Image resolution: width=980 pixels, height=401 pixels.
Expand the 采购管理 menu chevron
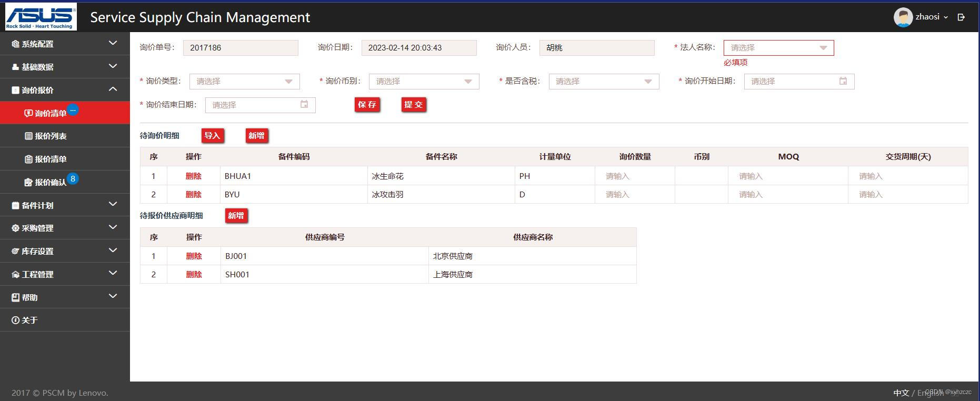pyautogui.click(x=113, y=227)
